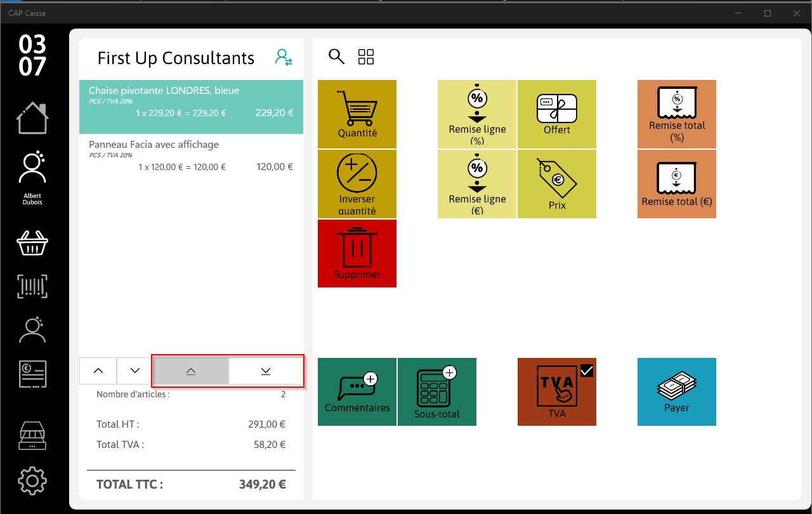
Task: Change the customer with the swap user icon
Action: point(284,58)
